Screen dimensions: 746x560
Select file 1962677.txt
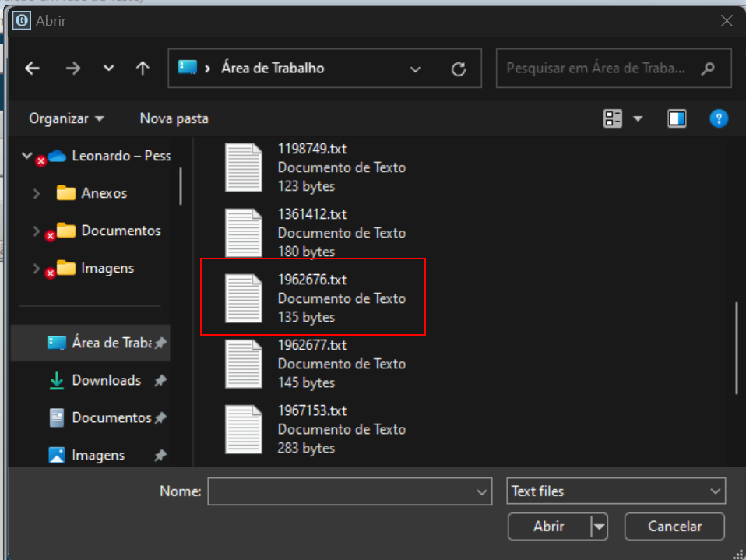click(x=314, y=364)
